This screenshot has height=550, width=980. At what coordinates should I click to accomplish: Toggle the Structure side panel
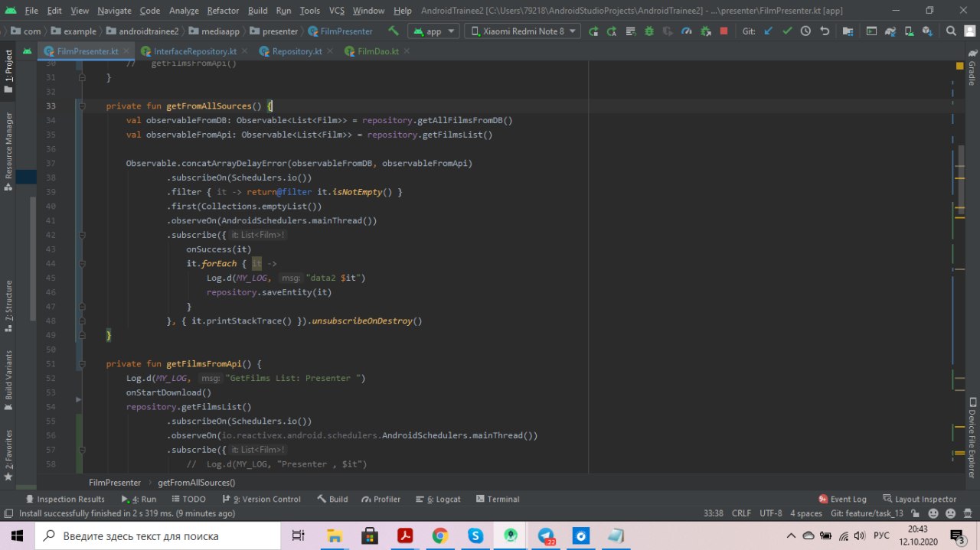[8, 305]
